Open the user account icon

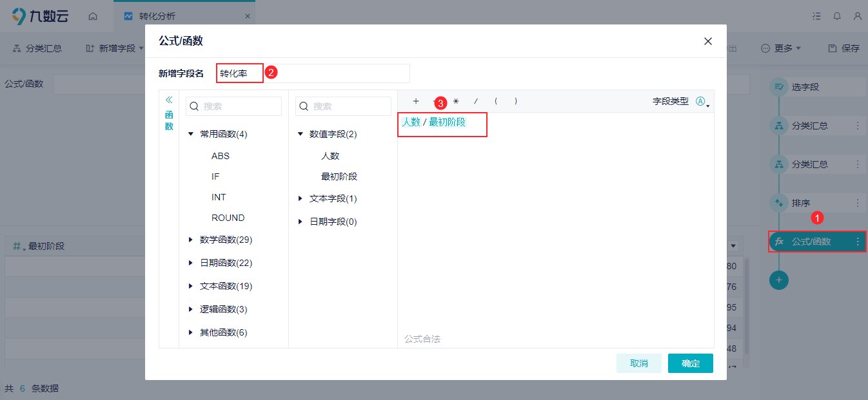tap(857, 16)
